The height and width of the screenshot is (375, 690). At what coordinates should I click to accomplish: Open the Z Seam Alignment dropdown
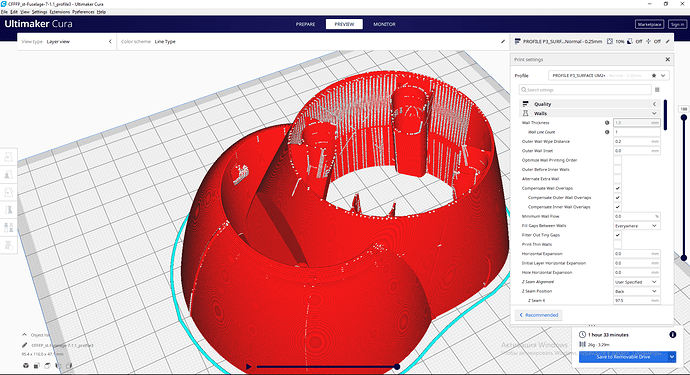pos(636,282)
